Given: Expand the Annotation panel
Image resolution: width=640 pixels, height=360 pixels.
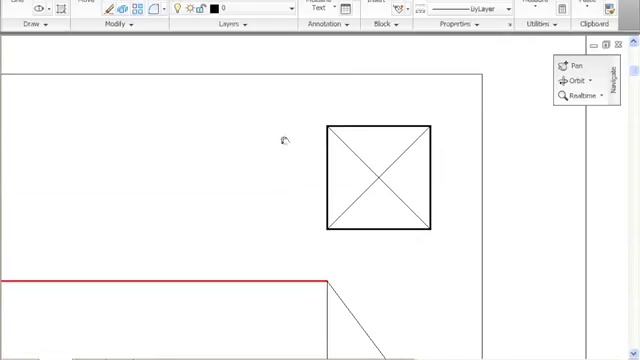Looking at the screenshot, I should pos(329,24).
